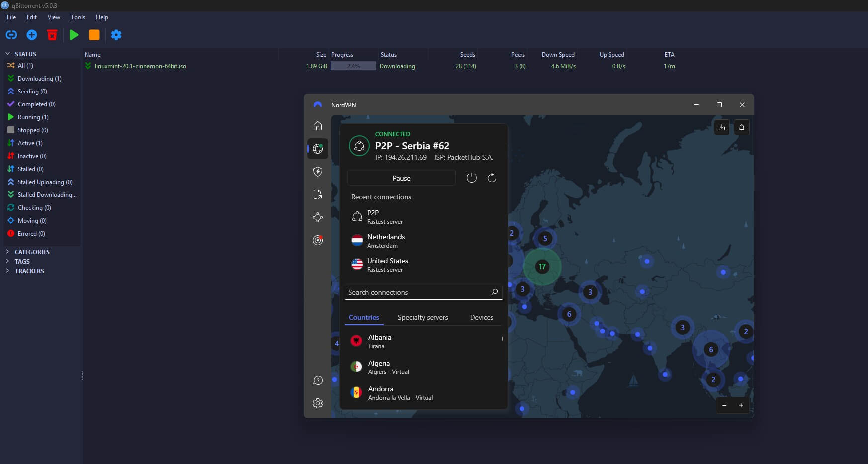This screenshot has height=464, width=868.
Task: Zoom out the NordVPN map
Action: pos(724,405)
